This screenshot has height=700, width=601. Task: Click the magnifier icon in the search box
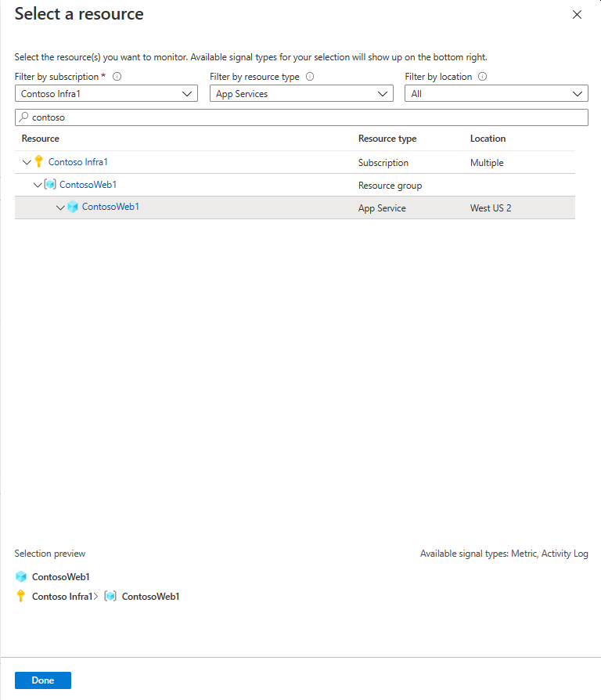(x=24, y=117)
